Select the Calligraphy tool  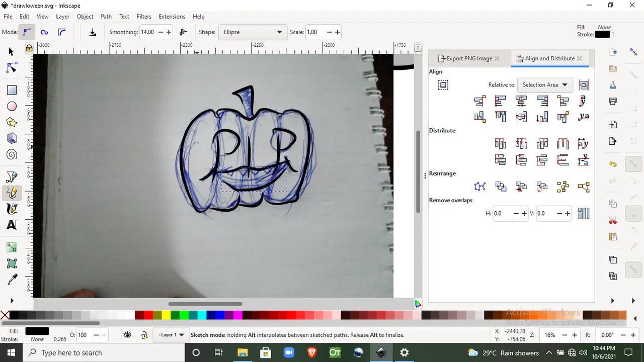click(x=12, y=209)
